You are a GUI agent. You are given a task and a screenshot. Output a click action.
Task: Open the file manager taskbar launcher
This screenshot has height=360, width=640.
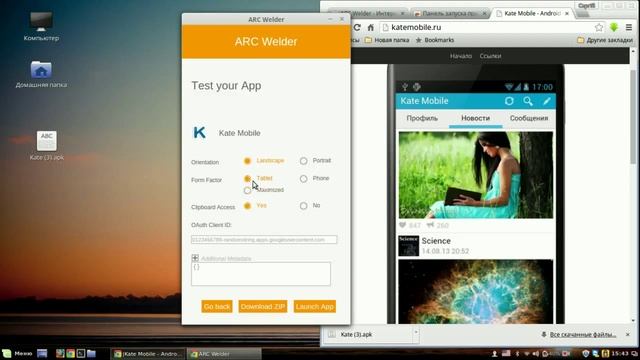[91, 353]
